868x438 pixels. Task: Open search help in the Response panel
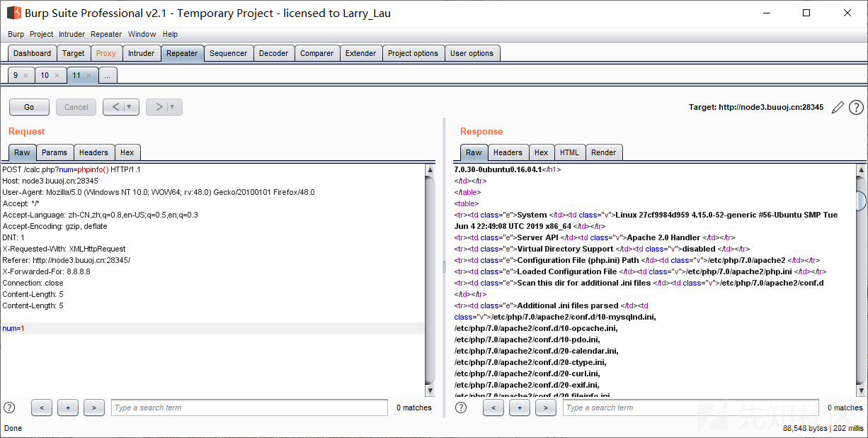pos(461,408)
